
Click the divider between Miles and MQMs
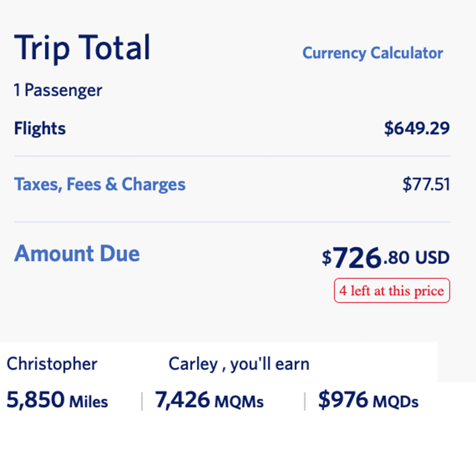142,401
